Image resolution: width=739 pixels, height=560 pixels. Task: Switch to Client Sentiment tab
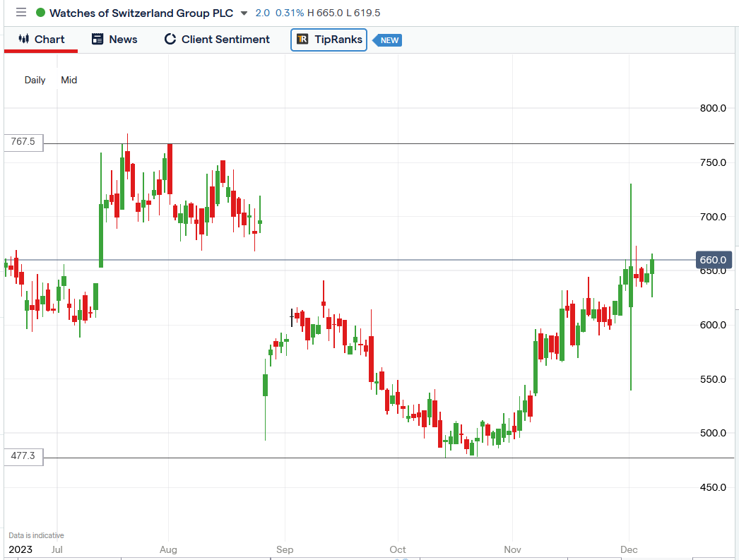pos(217,40)
